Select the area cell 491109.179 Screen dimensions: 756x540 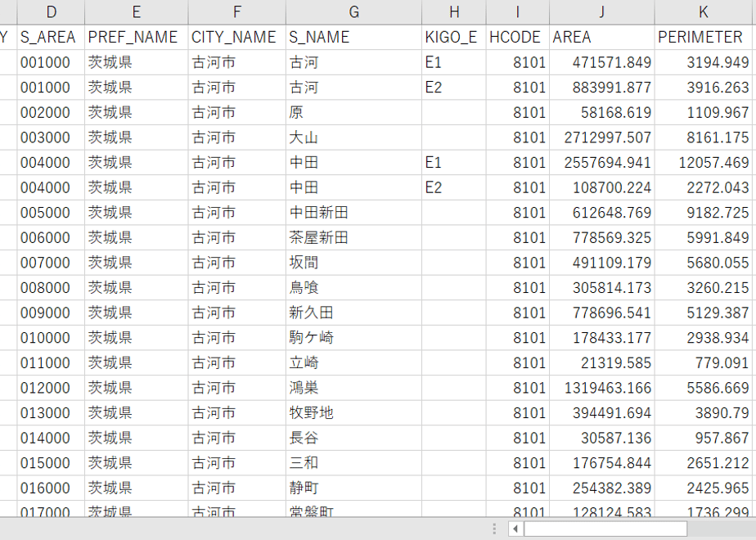pyautogui.click(x=601, y=263)
